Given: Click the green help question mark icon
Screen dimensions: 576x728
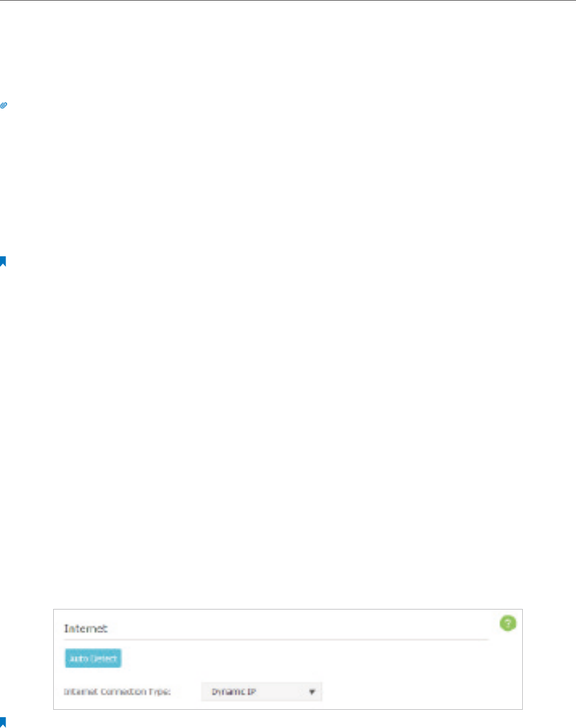Looking at the screenshot, I should 508,623.
